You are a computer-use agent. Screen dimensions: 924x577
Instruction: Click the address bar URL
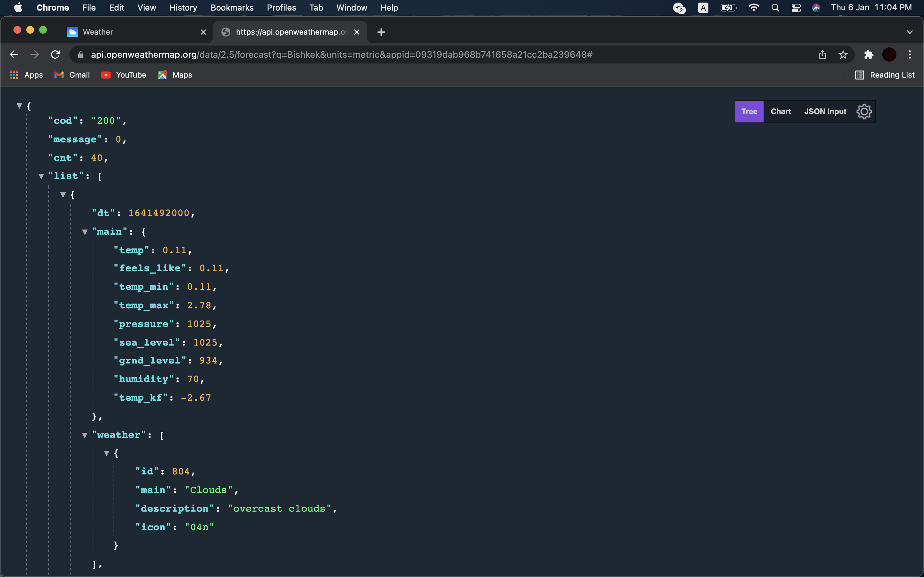point(341,54)
